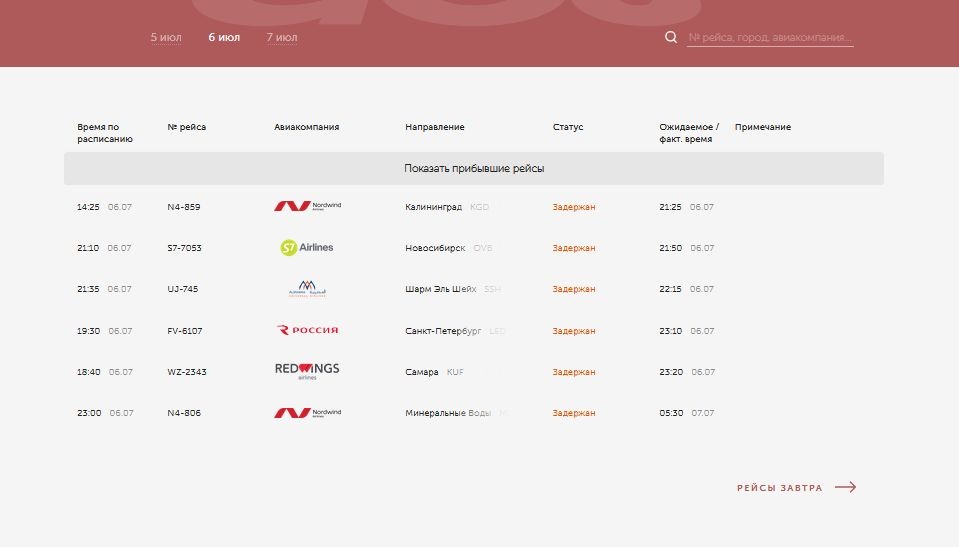
Task: Focus the flight number search field
Action: pyautogui.click(x=770, y=37)
